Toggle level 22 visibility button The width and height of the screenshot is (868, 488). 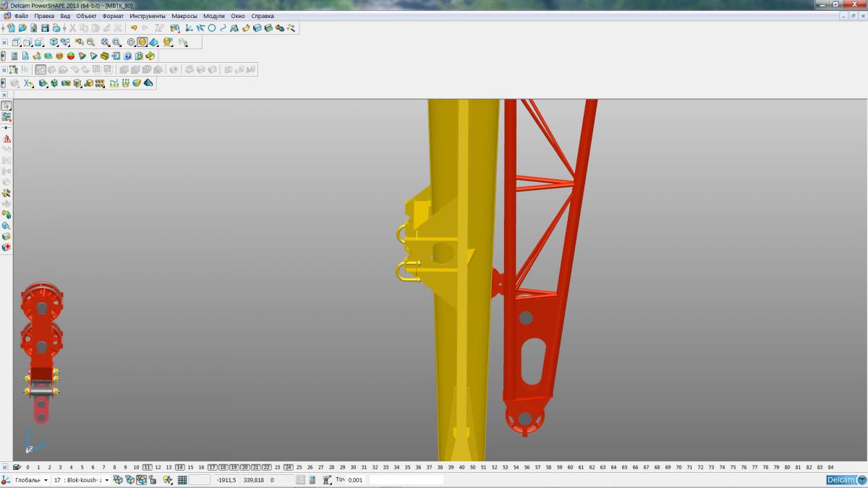coord(266,467)
